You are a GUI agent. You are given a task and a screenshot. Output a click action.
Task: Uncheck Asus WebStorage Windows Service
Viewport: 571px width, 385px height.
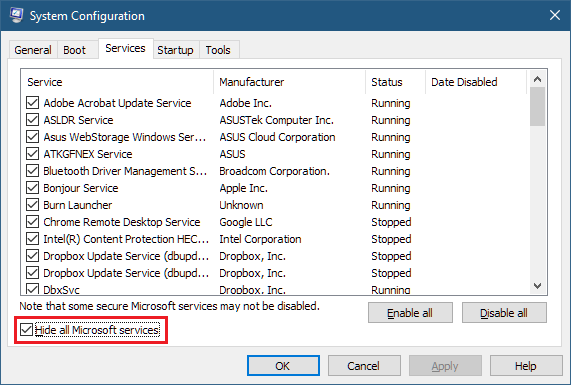(32, 137)
